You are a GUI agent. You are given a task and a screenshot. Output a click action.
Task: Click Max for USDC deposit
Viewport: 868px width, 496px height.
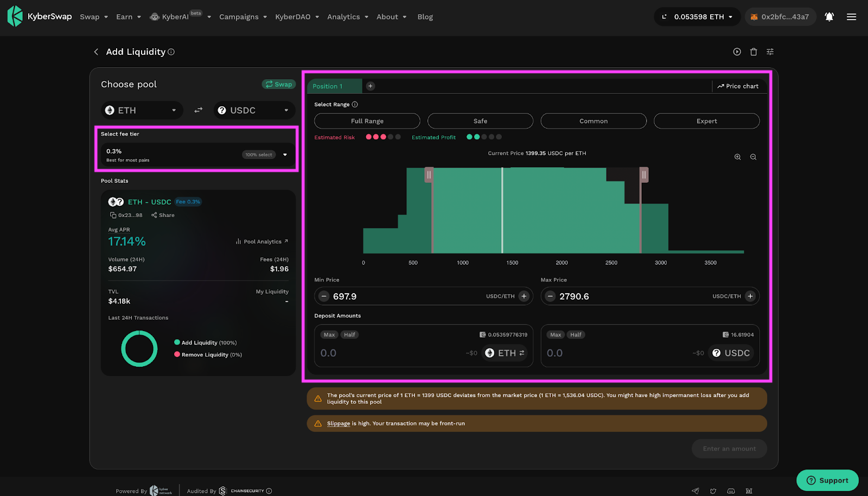556,335
